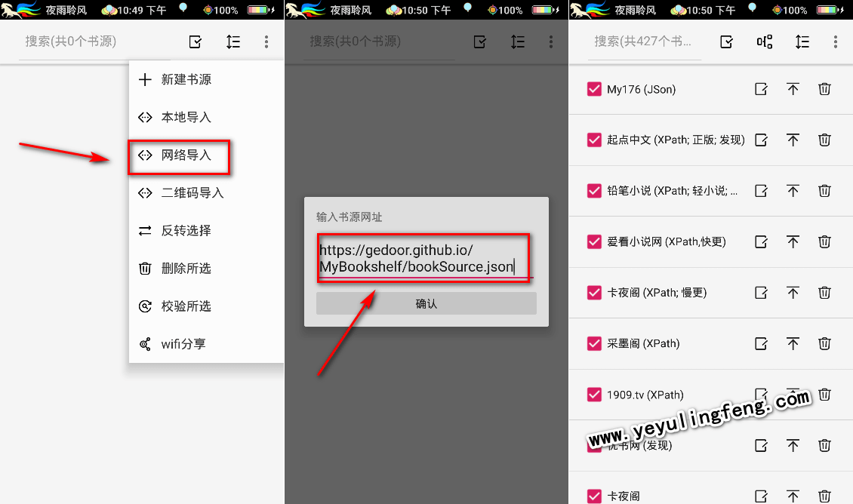Image resolution: width=853 pixels, height=504 pixels.
Task: Click the trash icon beside 删除所选
Action: 145,269
